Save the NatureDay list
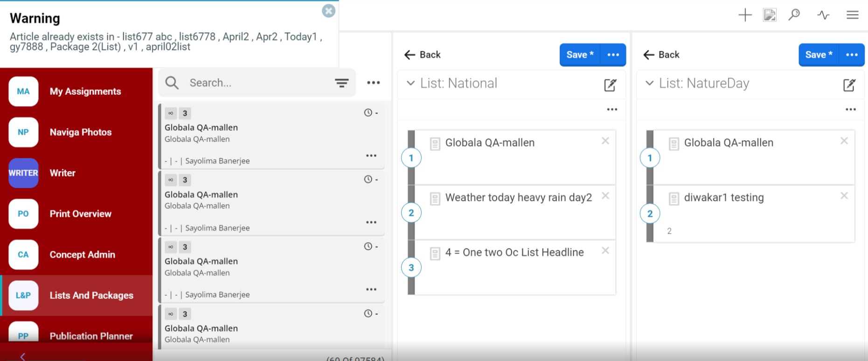Viewport: 868px width, 361px height. pos(819,55)
